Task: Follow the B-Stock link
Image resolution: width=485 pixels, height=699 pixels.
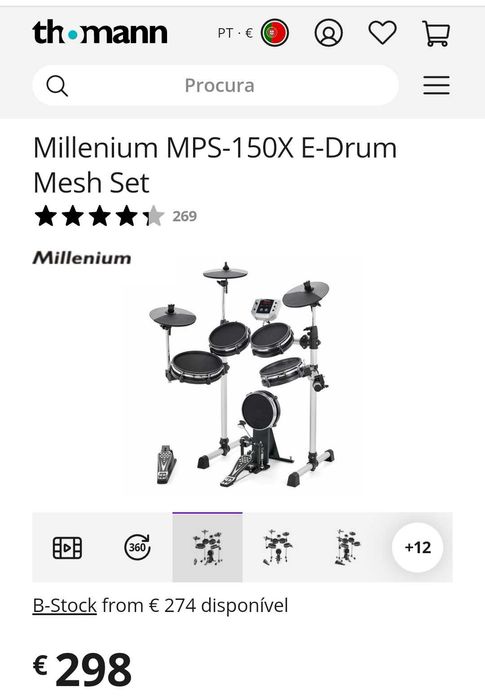Action: pos(65,606)
